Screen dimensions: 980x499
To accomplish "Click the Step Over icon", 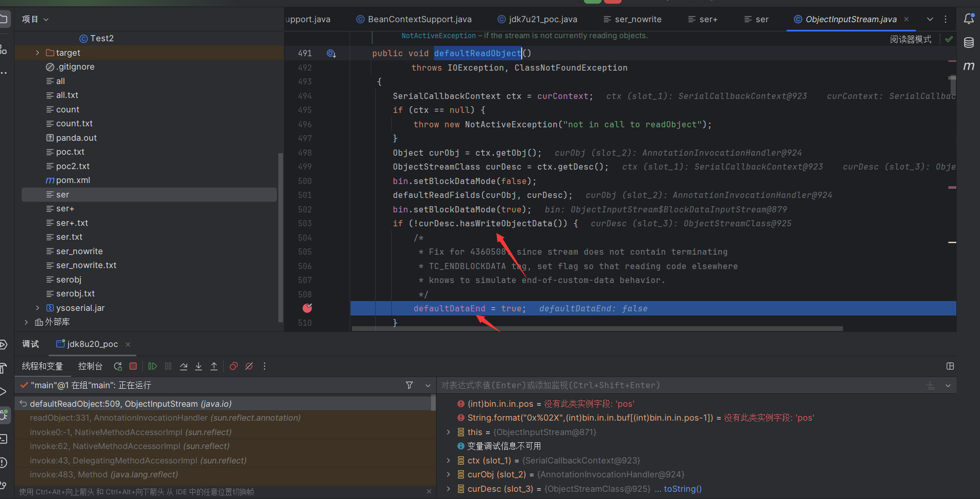I will pos(184,366).
